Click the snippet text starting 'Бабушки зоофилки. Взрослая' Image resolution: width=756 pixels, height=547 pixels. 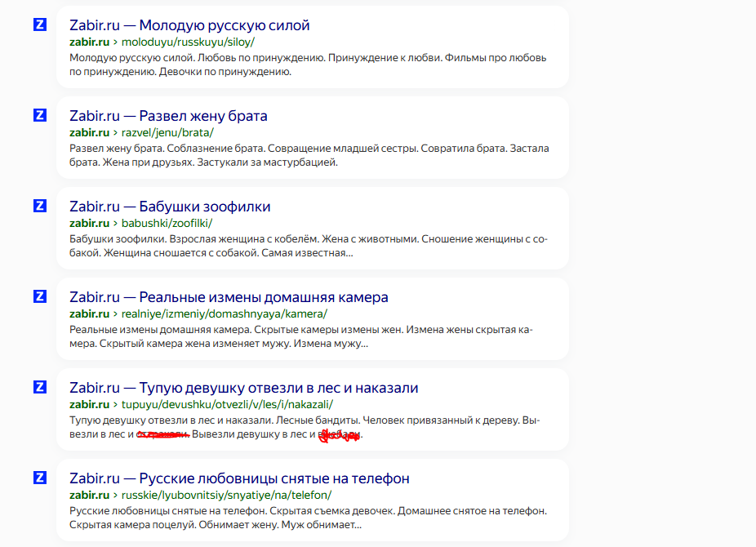(309, 246)
